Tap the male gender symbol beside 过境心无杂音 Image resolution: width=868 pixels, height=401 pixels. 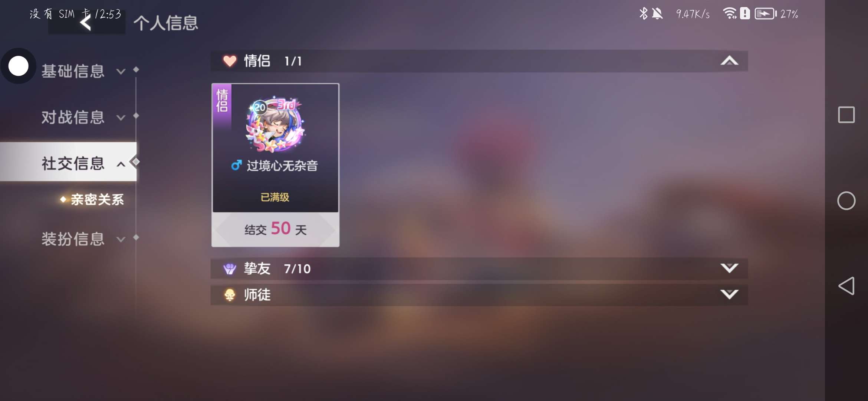(236, 165)
